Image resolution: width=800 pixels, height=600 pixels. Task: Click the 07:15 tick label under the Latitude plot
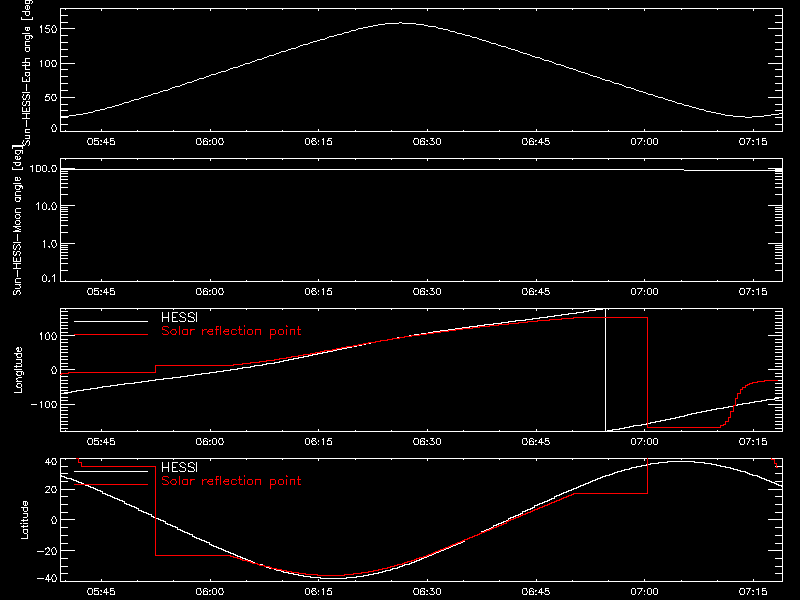[x=753, y=592]
